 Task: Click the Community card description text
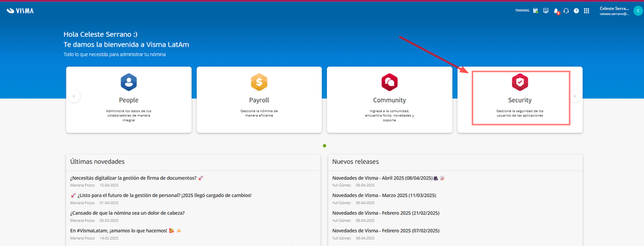[389, 115]
